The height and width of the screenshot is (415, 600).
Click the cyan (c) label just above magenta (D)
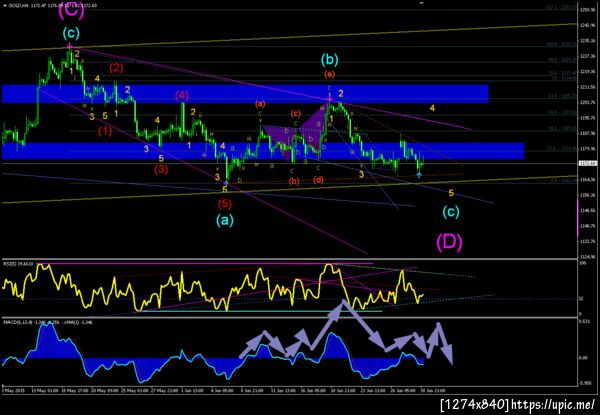(x=451, y=212)
